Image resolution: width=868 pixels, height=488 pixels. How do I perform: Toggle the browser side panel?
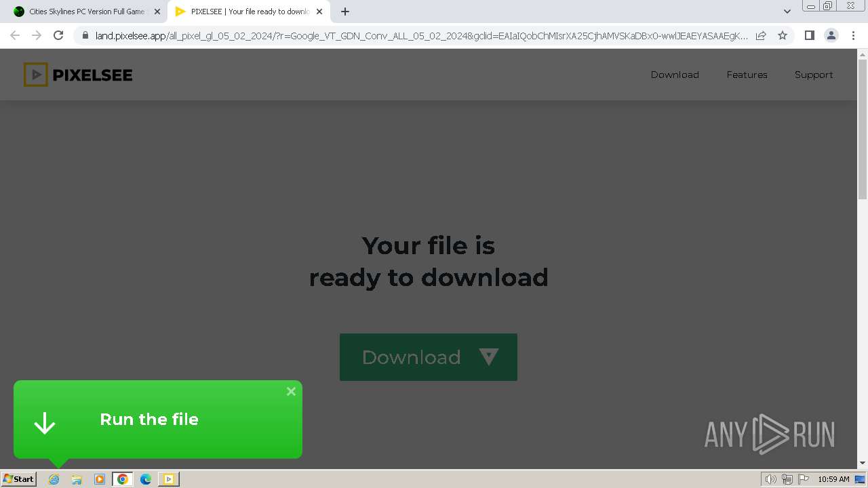coord(809,35)
